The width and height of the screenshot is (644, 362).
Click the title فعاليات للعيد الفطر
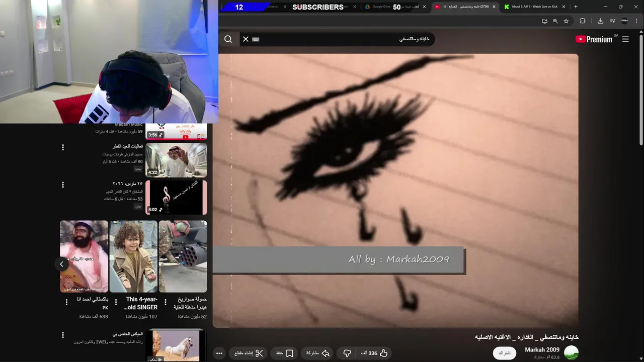128,146
